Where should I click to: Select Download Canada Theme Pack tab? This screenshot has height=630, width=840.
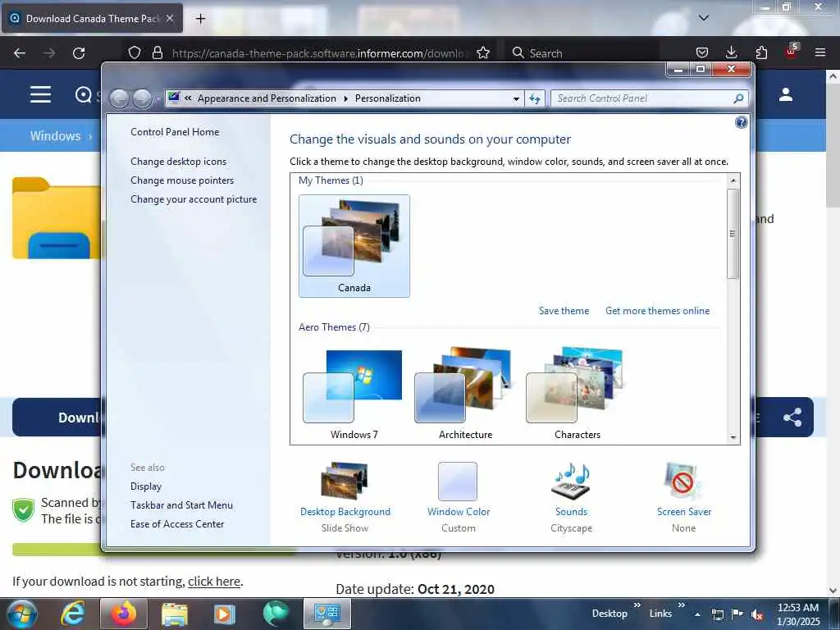[92, 18]
